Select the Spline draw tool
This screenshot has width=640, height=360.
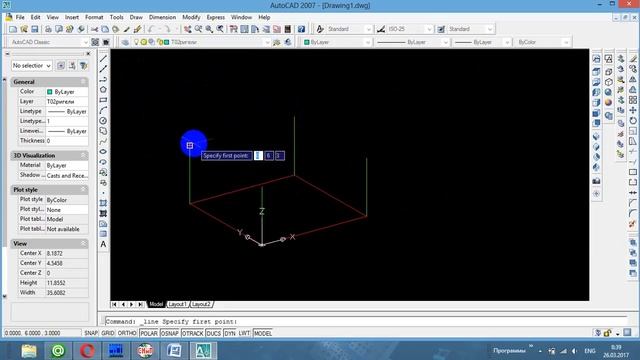point(103,141)
